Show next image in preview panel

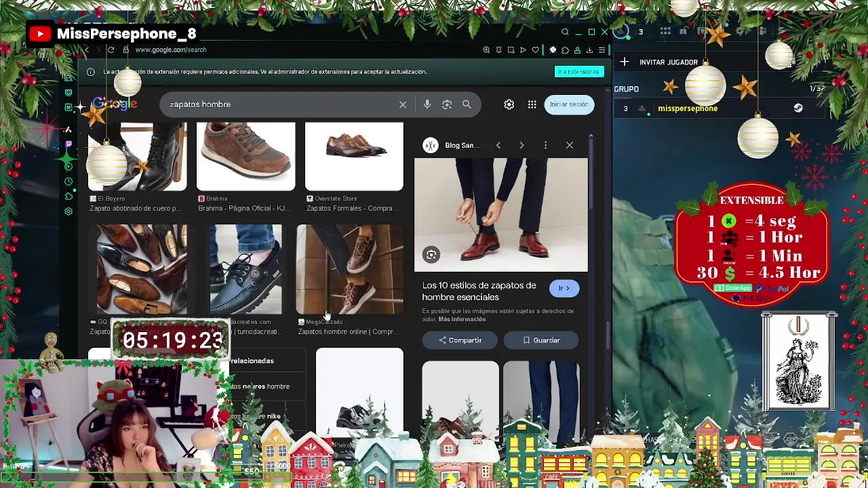[521, 145]
